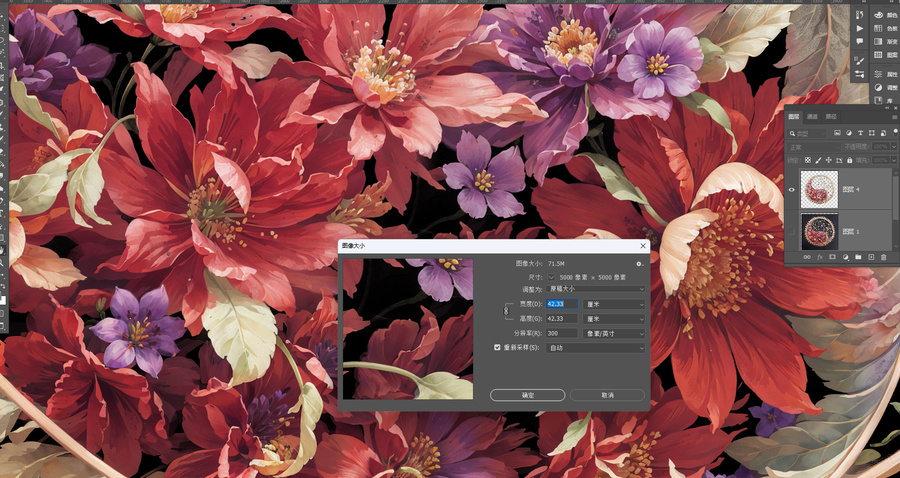Open the height unit 厘米 dropdown
The image size is (900, 478).
pyautogui.click(x=614, y=318)
